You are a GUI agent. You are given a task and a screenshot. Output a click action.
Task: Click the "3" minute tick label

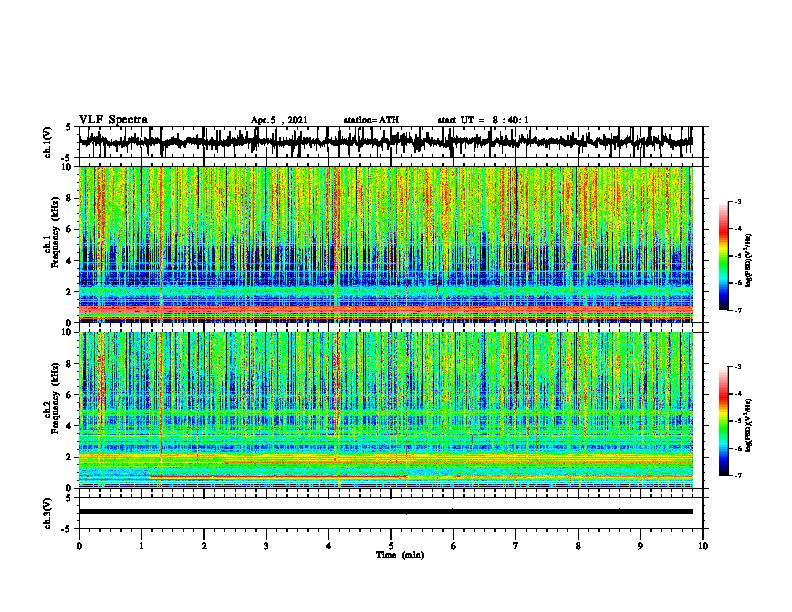pyautogui.click(x=266, y=546)
